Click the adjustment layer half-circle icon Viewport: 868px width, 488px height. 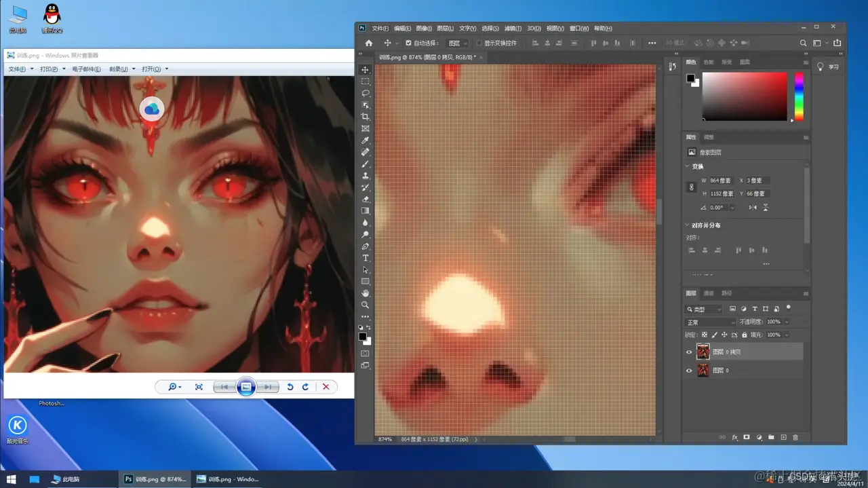759,438
